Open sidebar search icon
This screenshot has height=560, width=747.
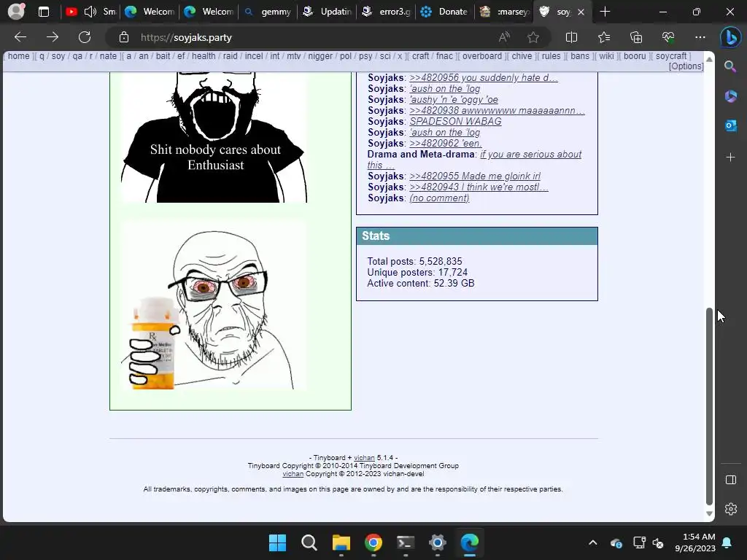[x=730, y=66]
